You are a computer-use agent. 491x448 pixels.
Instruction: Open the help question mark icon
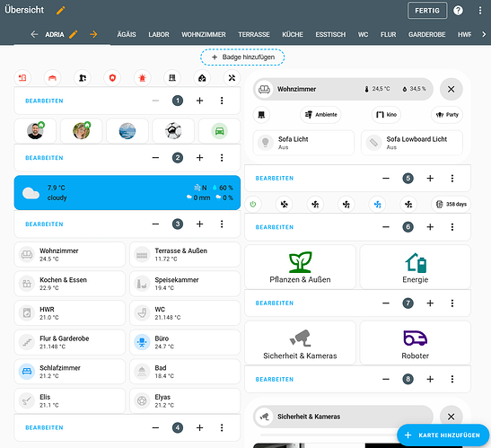pyautogui.click(x=458, y=11)
